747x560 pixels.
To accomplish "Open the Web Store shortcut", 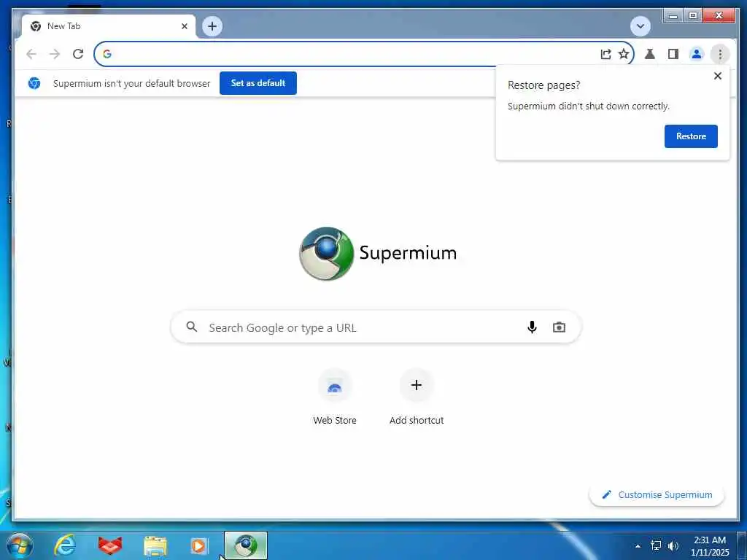I will pos(335,397).
